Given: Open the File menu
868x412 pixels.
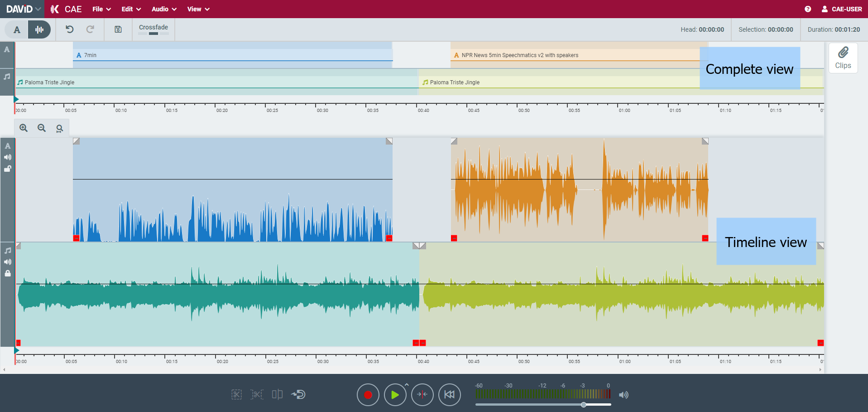Looking at the screenshot, I should [x=101, y=9].
